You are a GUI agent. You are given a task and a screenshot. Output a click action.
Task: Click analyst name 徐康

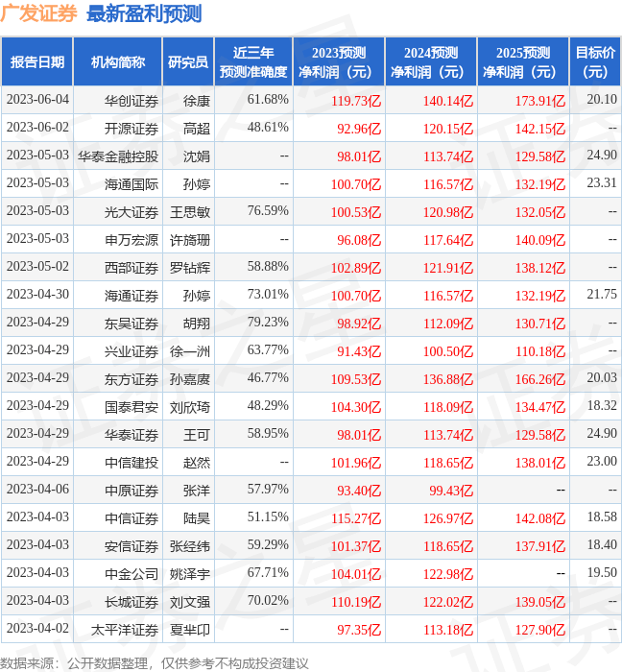(x=196, y=100)
